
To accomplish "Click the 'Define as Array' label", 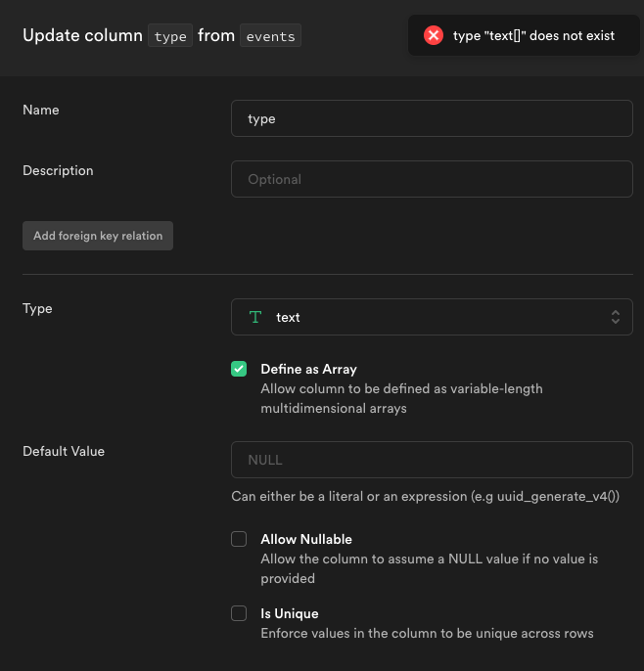I will (x=308, y=369).
